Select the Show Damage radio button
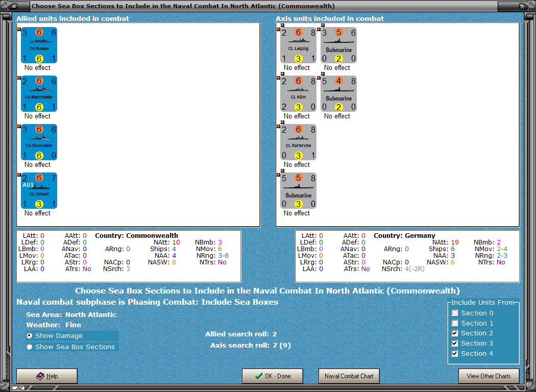This screenshot has height=392, width=536. 30,336
